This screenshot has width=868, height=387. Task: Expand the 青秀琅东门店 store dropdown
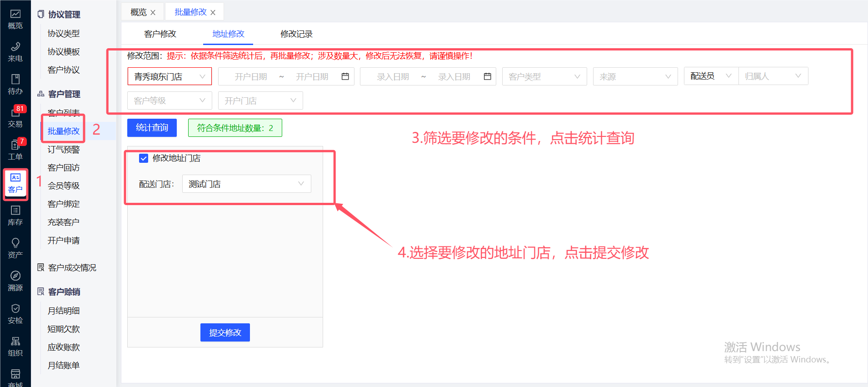click(169, 76)
